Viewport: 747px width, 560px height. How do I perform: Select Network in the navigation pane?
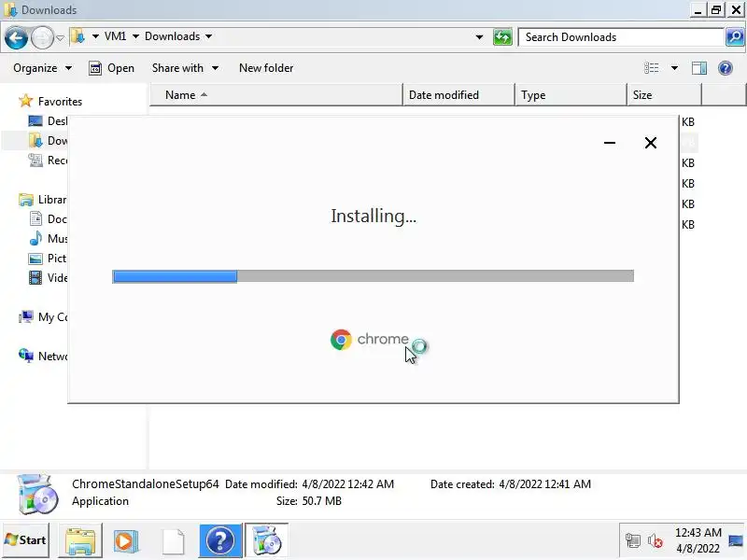click(43, 356)
